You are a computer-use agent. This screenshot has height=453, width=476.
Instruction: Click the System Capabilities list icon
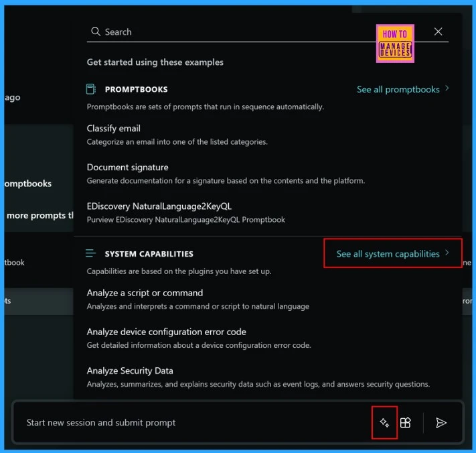coord(90,253)
